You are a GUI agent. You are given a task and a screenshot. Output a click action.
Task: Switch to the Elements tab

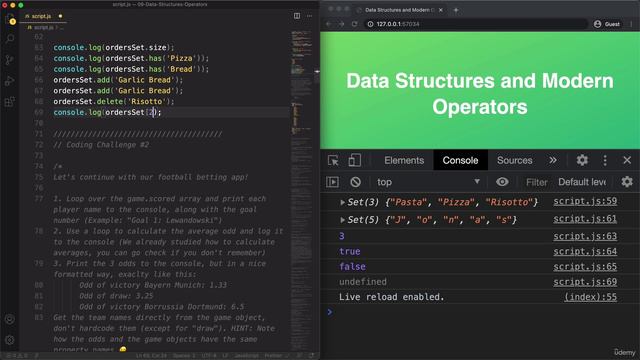(x=404, y=160)
